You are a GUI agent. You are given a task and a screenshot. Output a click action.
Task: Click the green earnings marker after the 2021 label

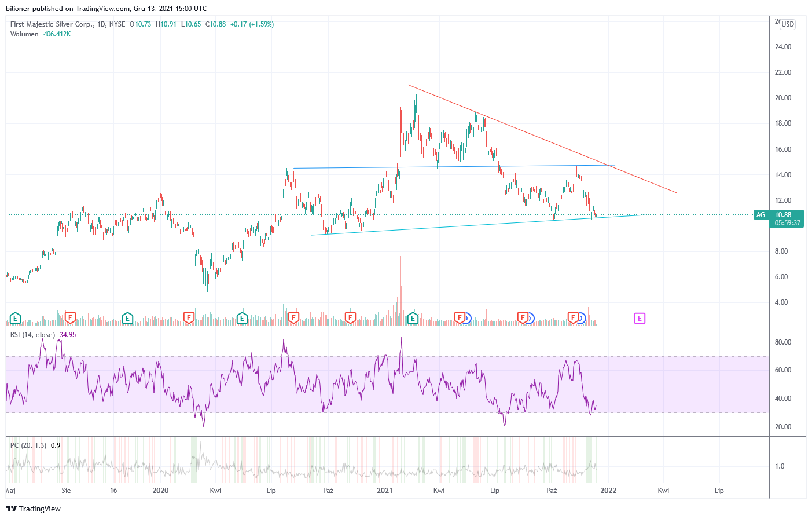[413, 318]
